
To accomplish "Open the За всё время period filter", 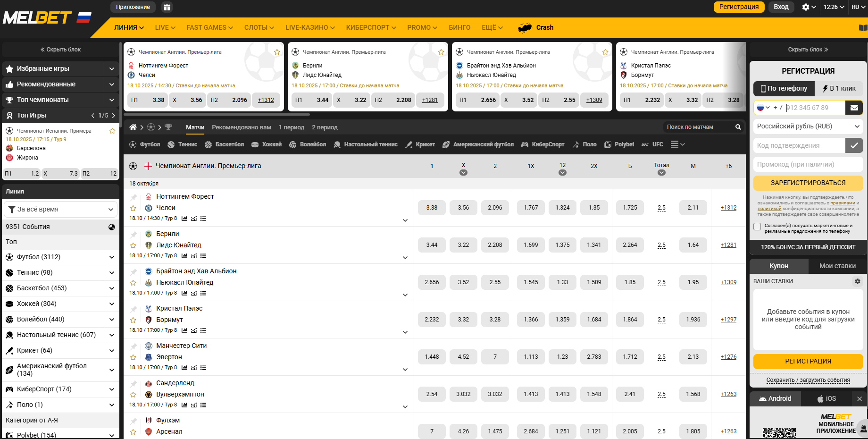I will tap(60, 209).
